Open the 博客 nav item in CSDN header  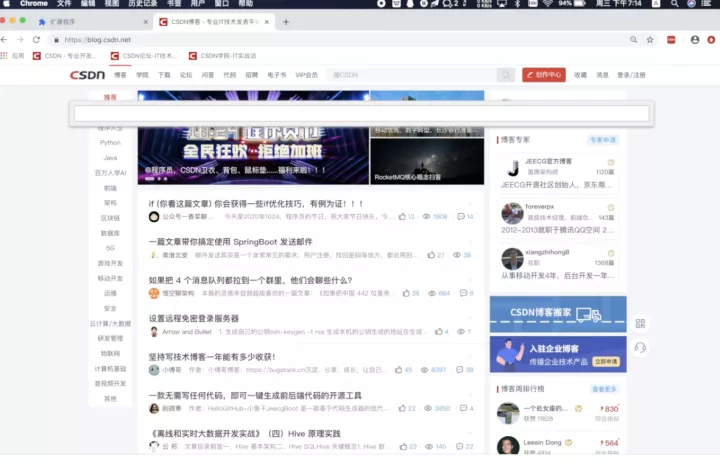(x=120, y=75)
